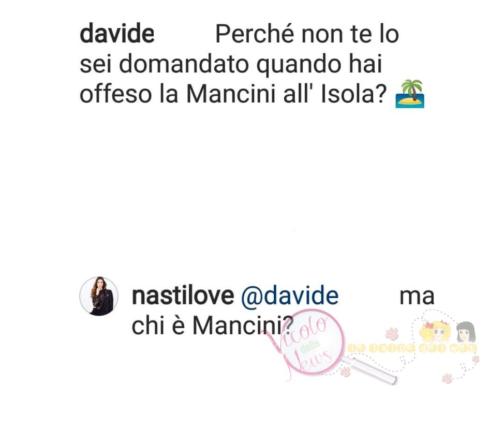Click the paw print at the bottom right
The image size is (504, 443).
447,378
